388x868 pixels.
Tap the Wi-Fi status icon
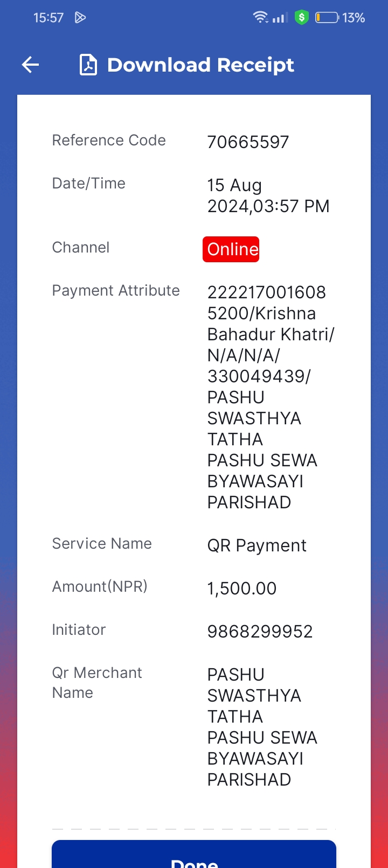pyautogui.click(x=261, y=17)
